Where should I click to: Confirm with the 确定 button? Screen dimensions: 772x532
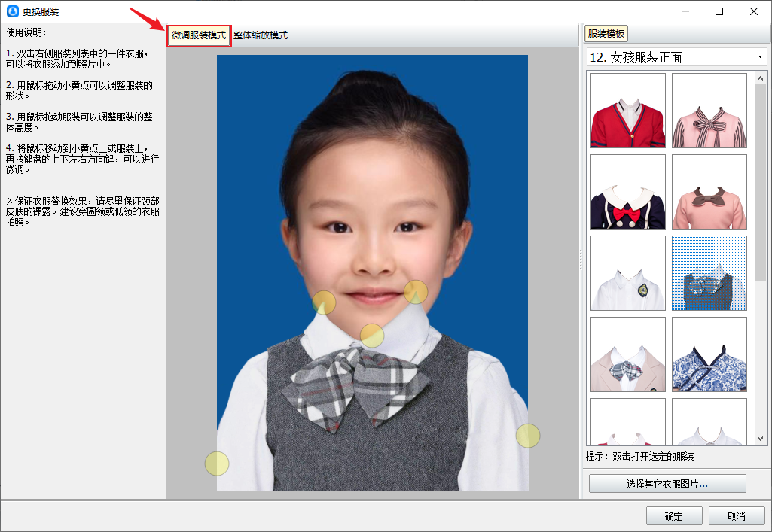[673, 516]
